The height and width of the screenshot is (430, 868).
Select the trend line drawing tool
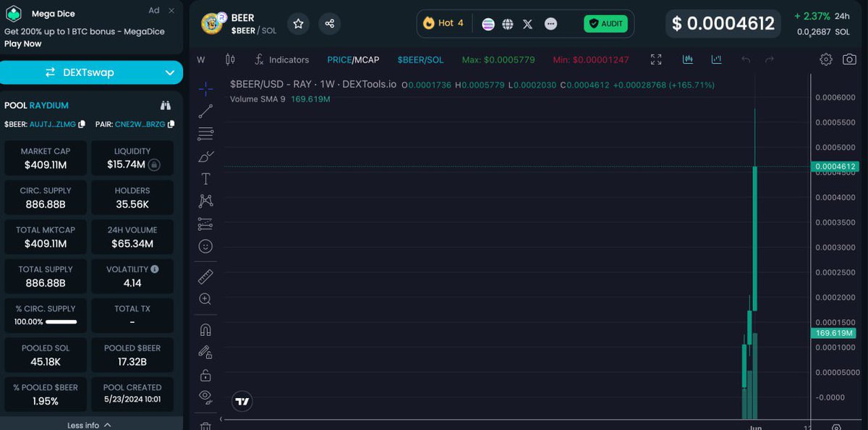(x=205, y=111)
